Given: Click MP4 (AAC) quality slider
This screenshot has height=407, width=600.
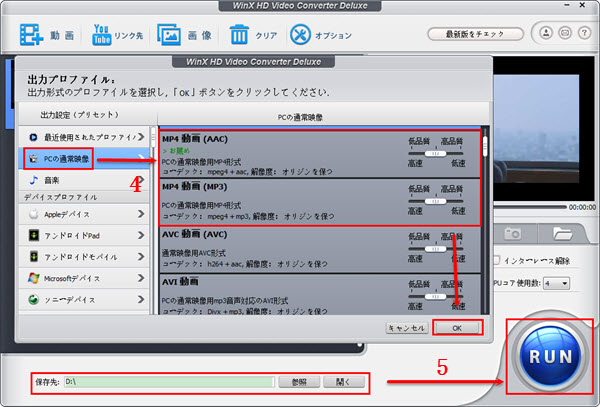Looking at the screenshot, I should [435, 153].
